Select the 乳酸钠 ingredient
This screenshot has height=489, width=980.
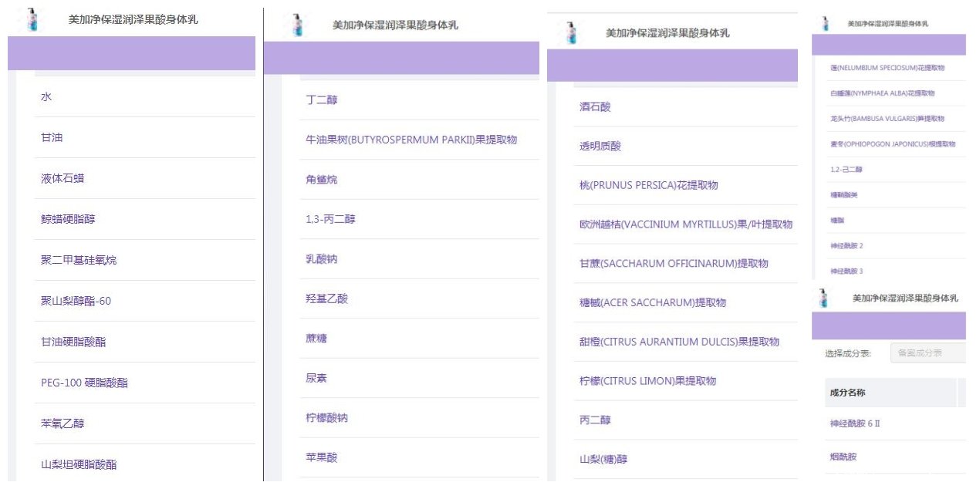(322, 259)
